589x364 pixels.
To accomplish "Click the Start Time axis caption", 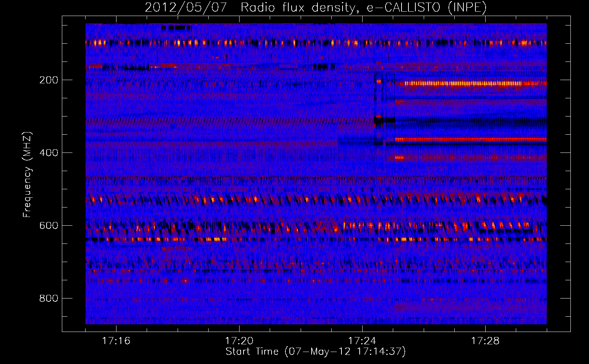I will point(316,352).
